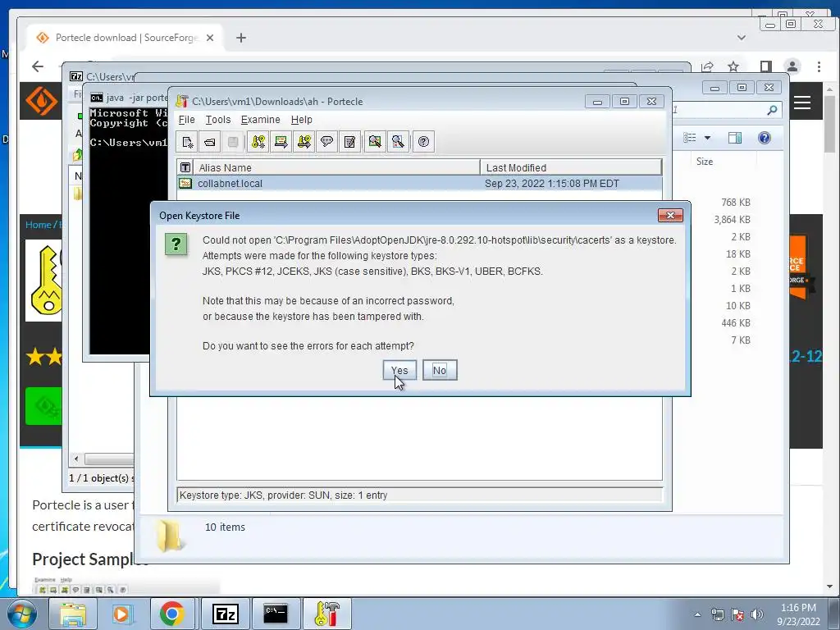Select the Portecle download SourceForge tab
The height and width of the screenshot is (630, 840).
123,38
